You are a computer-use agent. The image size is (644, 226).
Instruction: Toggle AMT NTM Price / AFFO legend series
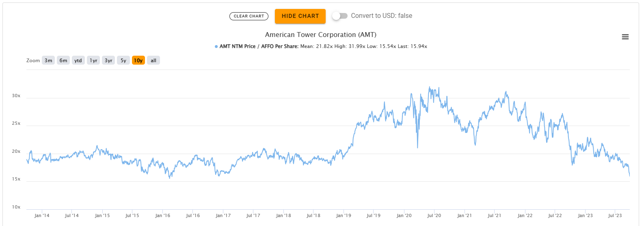click(259, 46)
